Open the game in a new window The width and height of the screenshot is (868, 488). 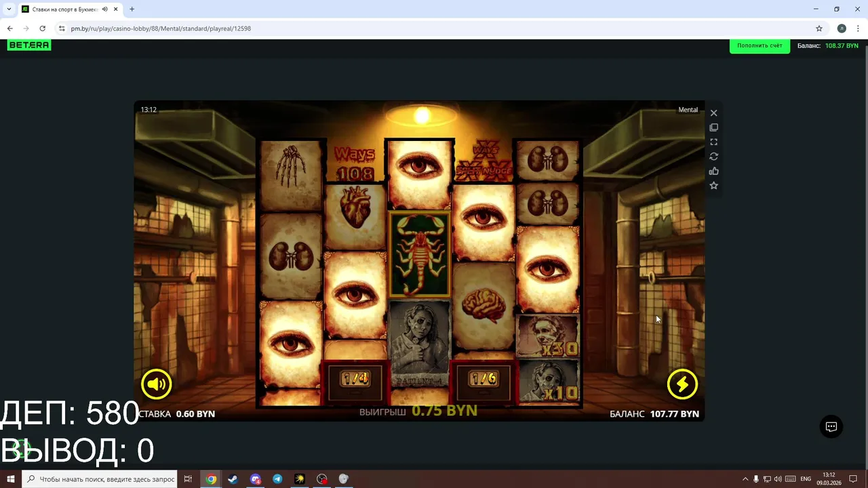[713, 127]
